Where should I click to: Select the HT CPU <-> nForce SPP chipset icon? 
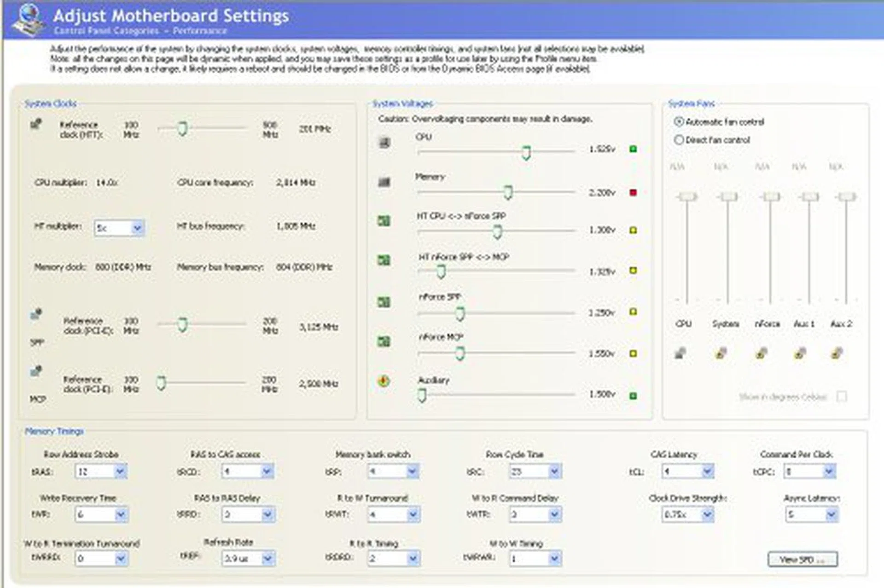(x=384, y=221)
